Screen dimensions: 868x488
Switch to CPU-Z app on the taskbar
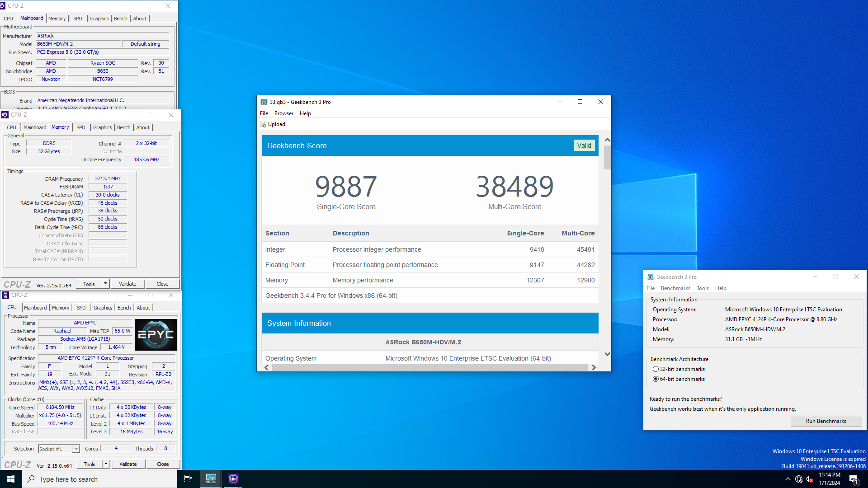coord(233,479)
